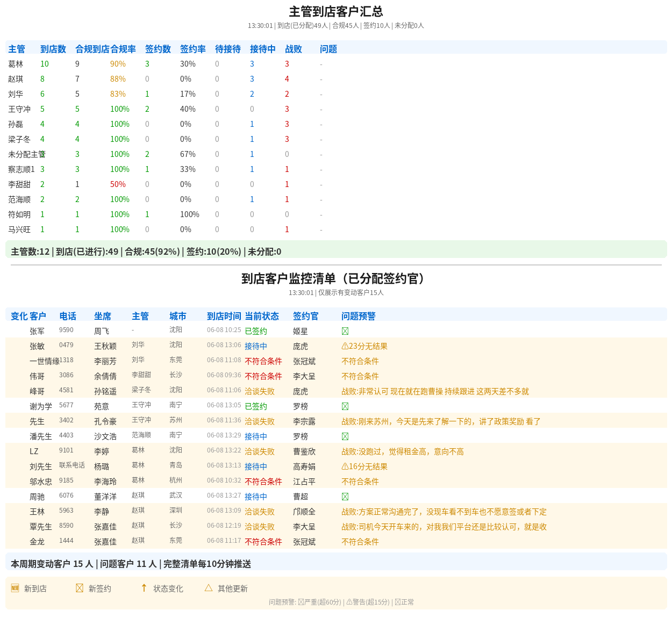
Task: Click the 问题 column header
Action: [328, 49]
